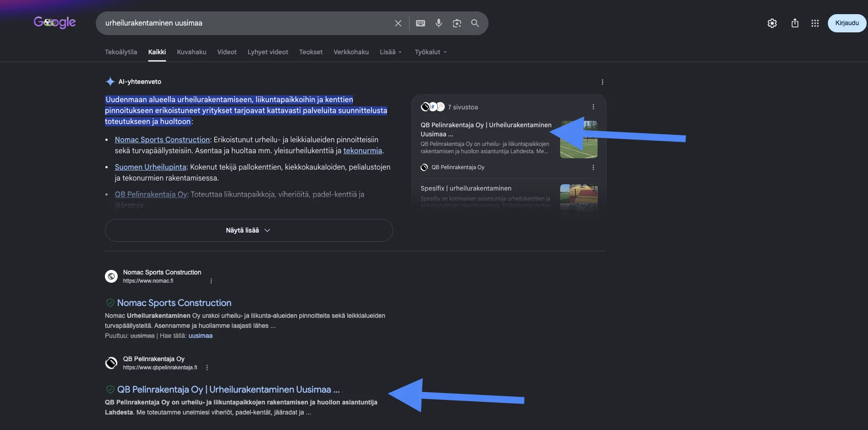Click the Google logo
Image resolution: width=868 pixels, height=430 pixels.
click(55, 22)
